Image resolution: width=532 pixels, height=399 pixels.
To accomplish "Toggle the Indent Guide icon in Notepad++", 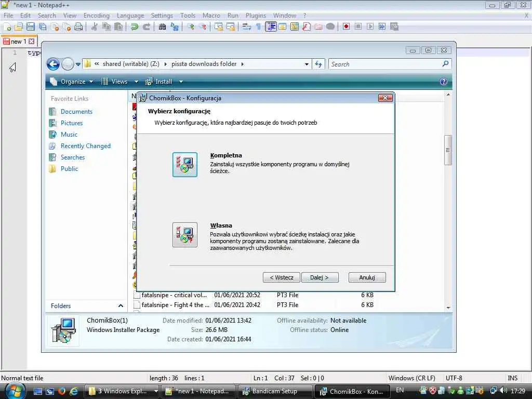I will pos(270,27).
